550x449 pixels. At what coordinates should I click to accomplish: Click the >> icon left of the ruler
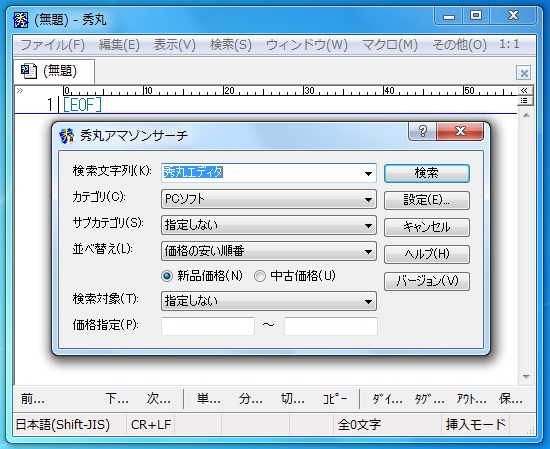[x=20, y=91]
